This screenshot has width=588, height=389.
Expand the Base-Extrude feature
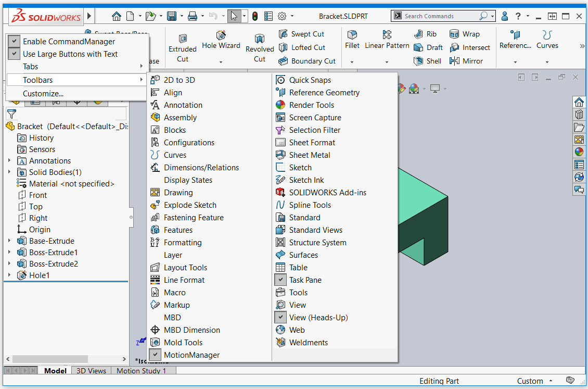pos(9,241)
